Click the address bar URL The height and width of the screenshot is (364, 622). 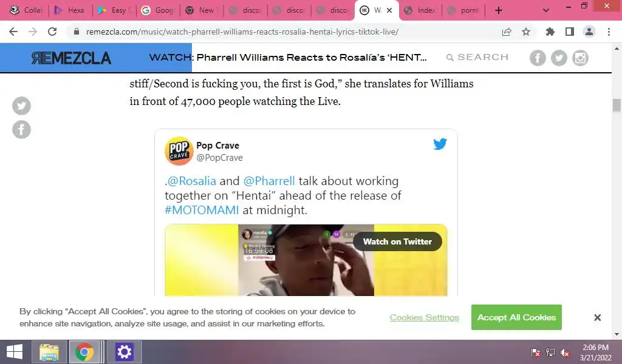coord(242,32)
